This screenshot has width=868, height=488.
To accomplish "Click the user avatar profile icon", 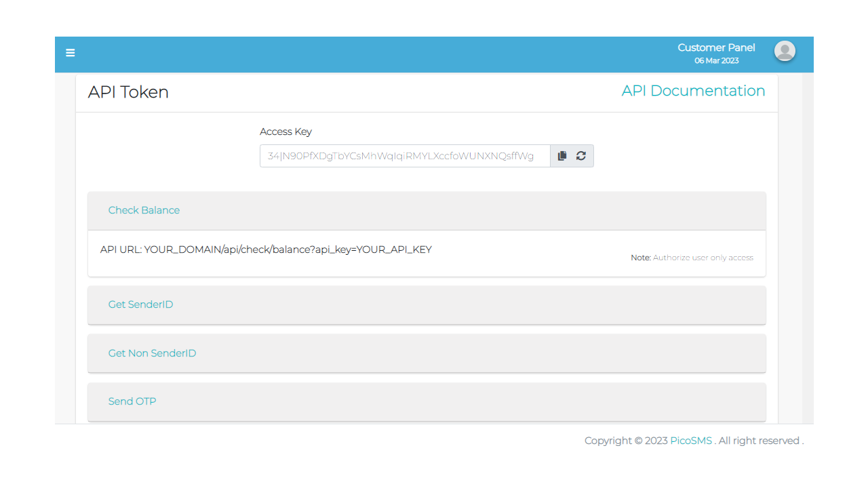I will tap(785, 51).
